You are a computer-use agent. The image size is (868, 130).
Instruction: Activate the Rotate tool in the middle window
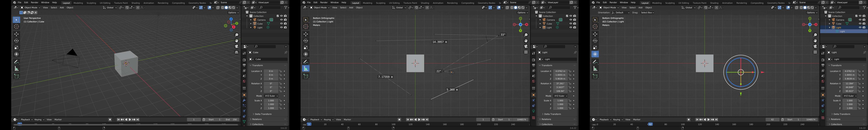point(306,41)
